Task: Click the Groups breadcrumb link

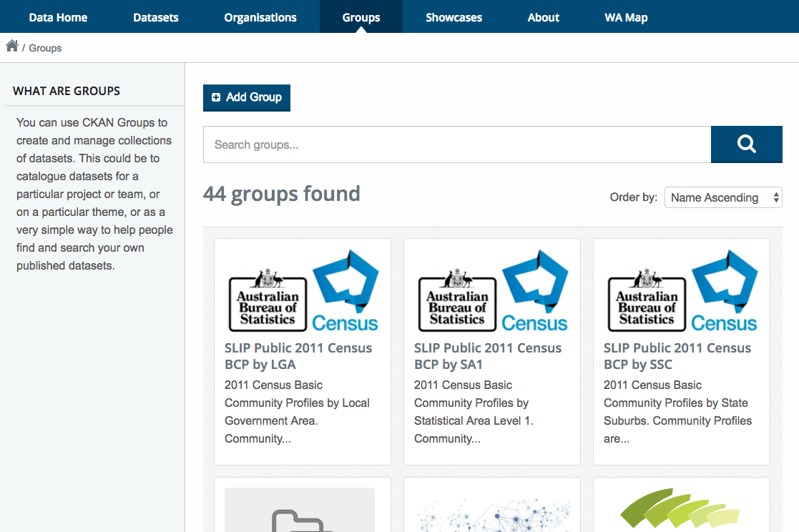Action: [x=45, y=48]
